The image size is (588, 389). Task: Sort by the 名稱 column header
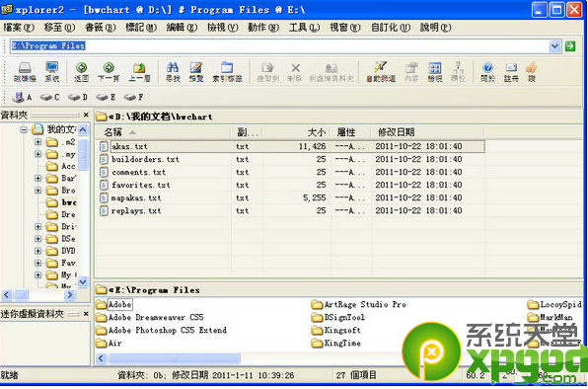pyautogui.click(x=163, y=132)
